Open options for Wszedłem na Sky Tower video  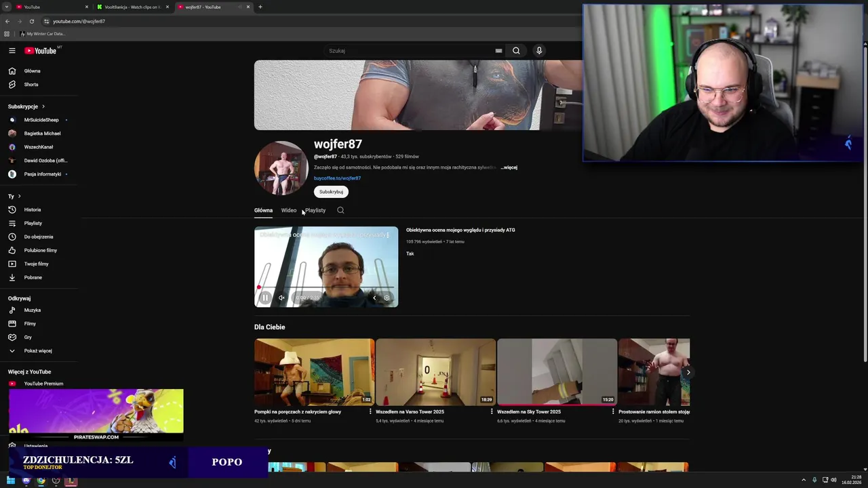tap(613, 411)
